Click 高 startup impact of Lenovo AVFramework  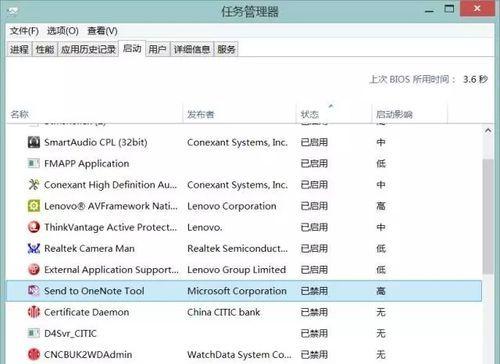(x=381, y=206)
